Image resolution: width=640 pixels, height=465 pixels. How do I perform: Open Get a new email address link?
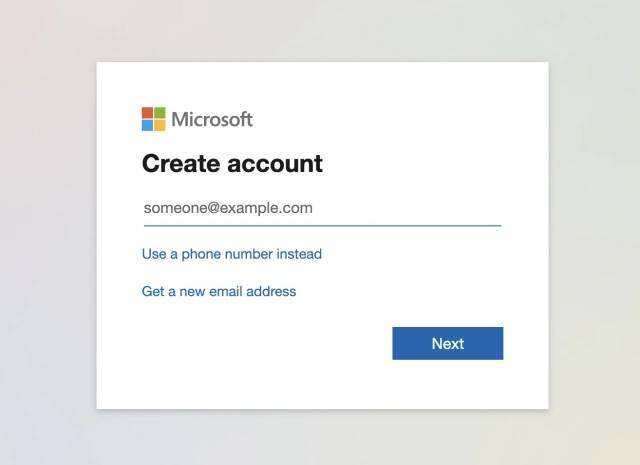tap(219, 291)
